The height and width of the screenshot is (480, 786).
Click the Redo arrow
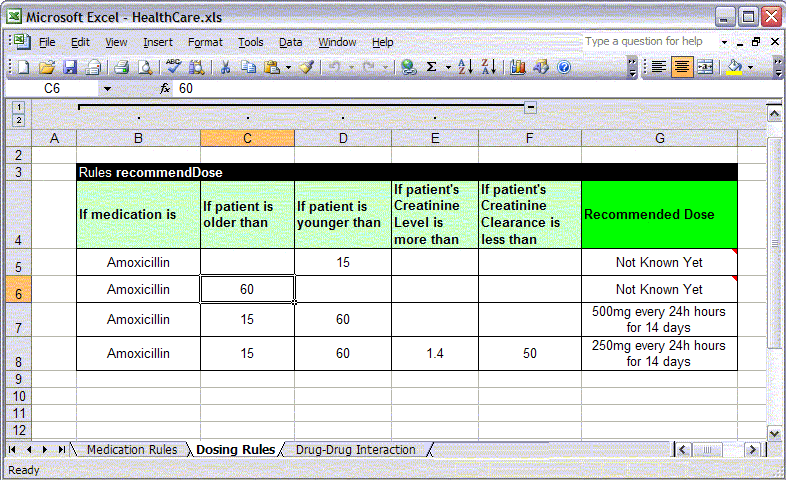(368, 67)
